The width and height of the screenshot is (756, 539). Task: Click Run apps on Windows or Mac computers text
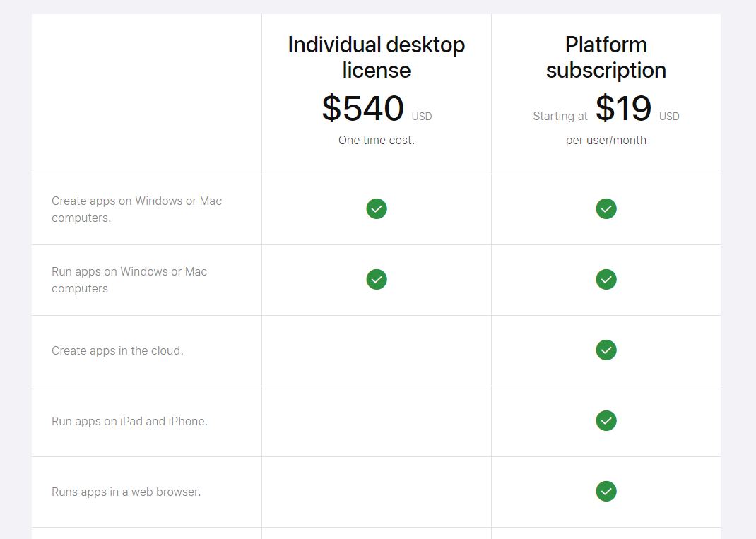(129, 280)
